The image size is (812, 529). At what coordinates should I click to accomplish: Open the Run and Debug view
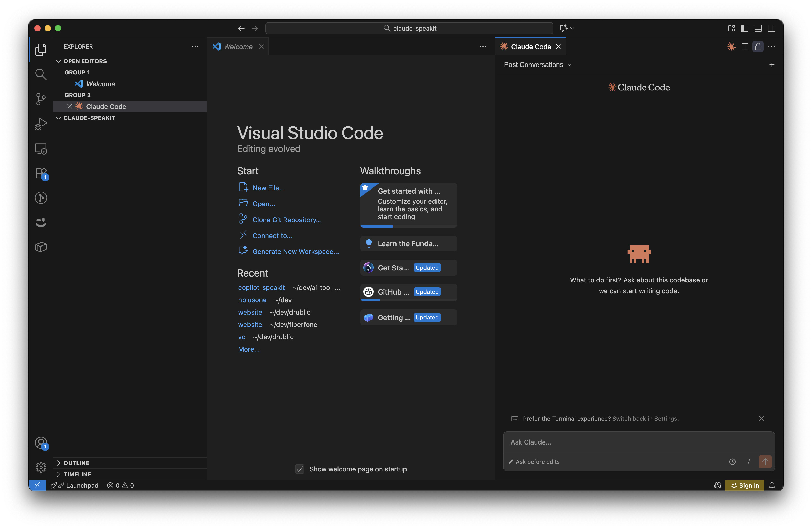(x=41, y=124)
